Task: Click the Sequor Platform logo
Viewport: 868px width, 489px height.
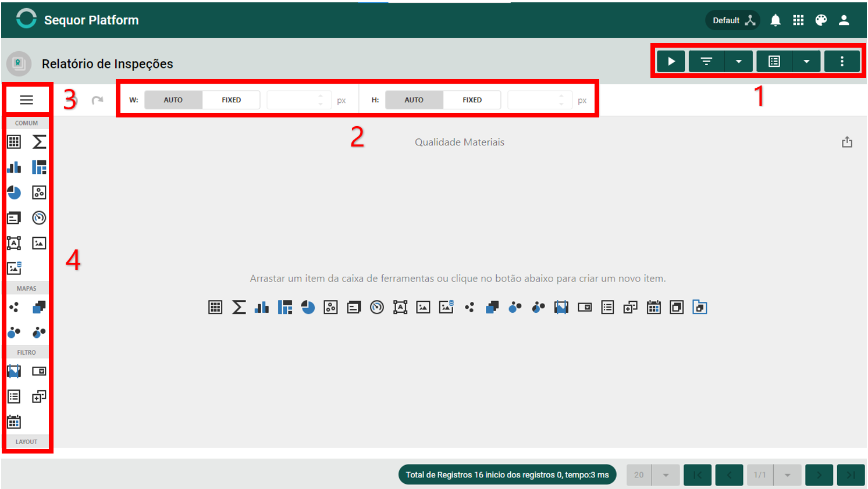Action: 26,19
